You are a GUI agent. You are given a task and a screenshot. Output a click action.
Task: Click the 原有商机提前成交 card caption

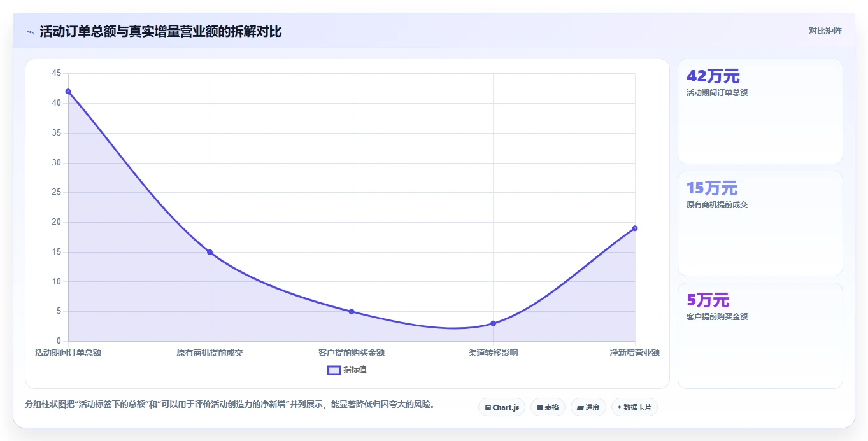(717, 205)
